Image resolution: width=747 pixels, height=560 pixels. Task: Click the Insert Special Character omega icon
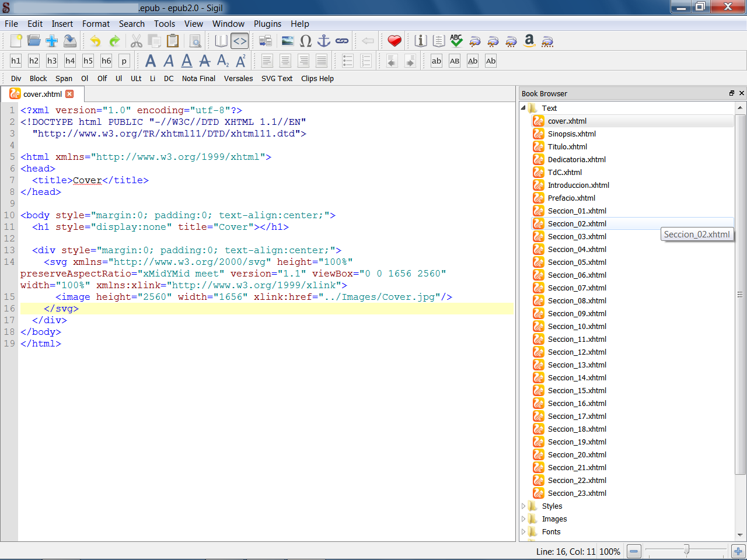pyautogui.click(x=306, y=41)
